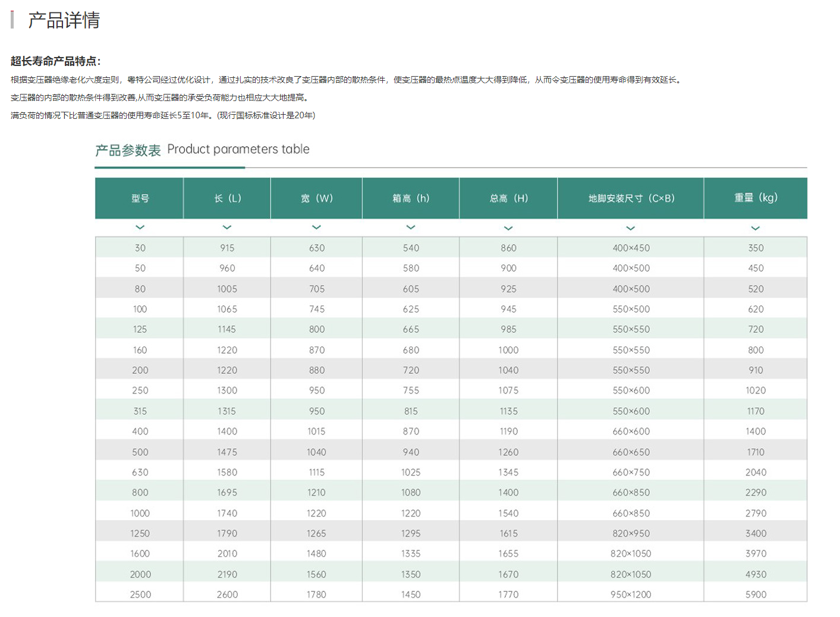Click length value 1005

point(227,289)
